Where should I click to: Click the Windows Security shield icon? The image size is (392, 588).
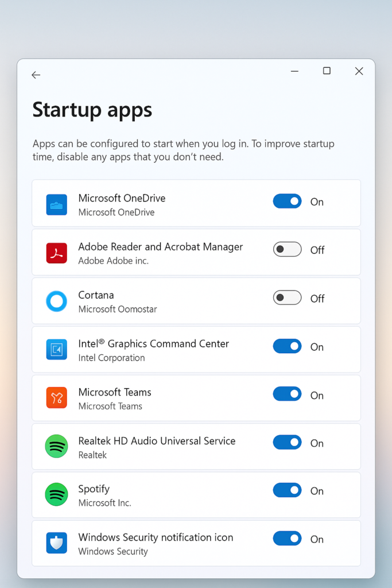tap(57, 543)
